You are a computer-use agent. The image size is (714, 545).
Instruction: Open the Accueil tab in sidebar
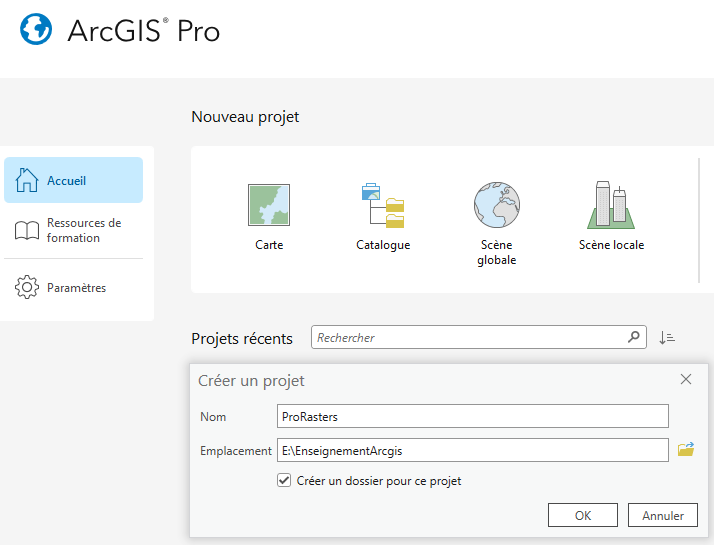tap(73, 181)
